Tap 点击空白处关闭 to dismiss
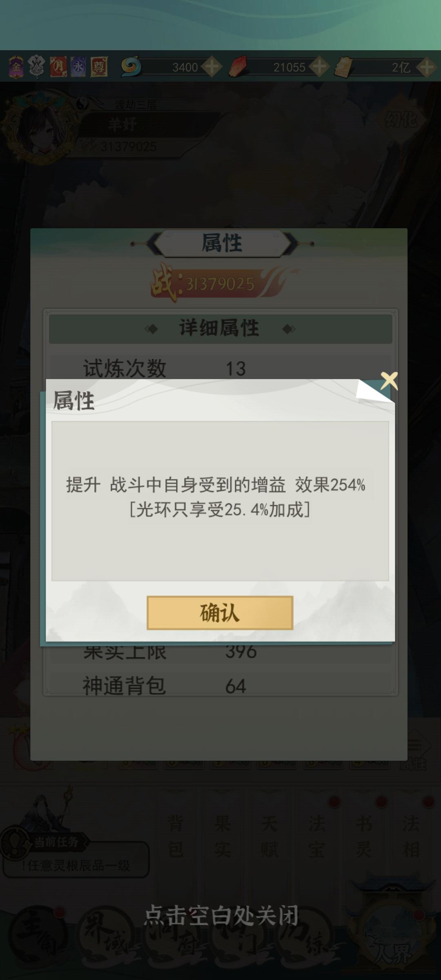The height and width of the screenshot is (980, 441). 221,915
